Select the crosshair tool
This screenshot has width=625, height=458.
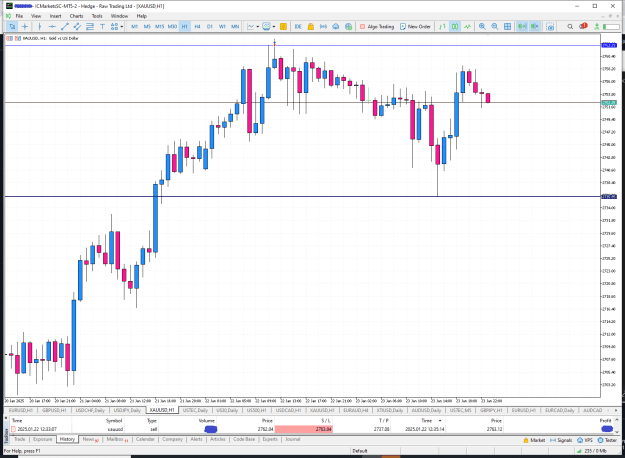[25, 27]
